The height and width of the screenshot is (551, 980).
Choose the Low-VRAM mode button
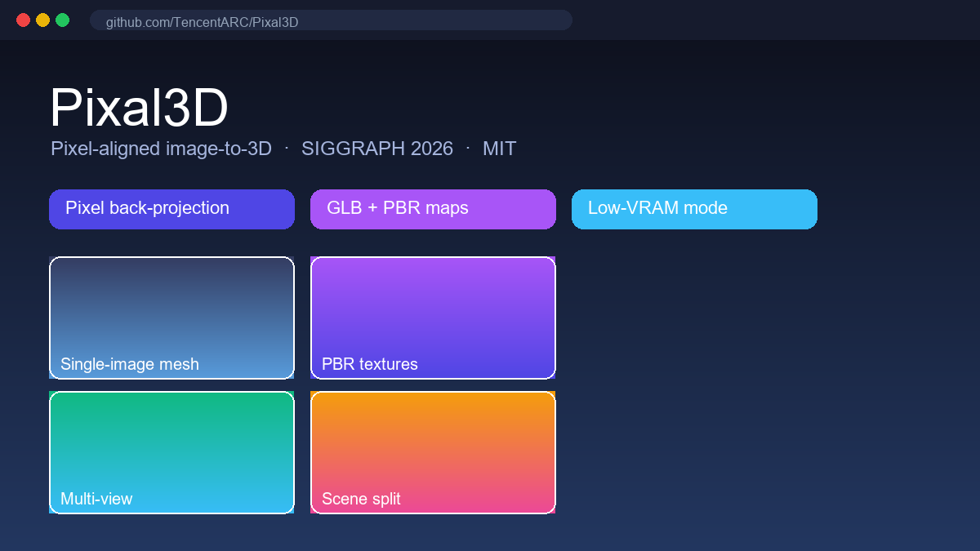click(694, 209)
